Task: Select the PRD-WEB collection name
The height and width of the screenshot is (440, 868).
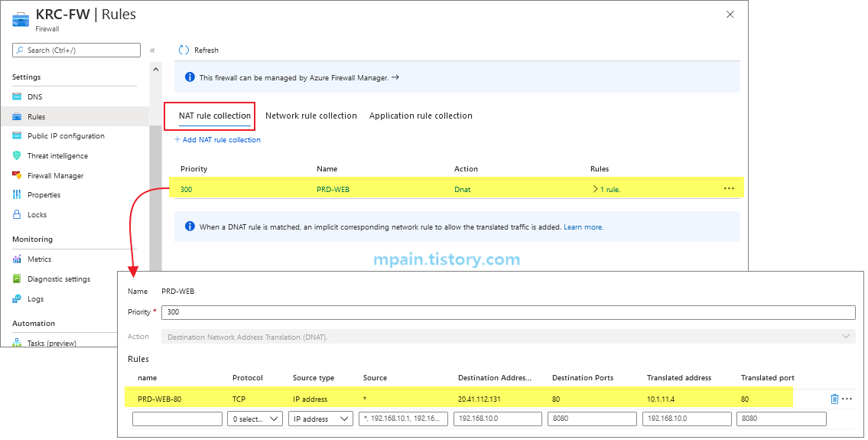Action: point(333,190)
